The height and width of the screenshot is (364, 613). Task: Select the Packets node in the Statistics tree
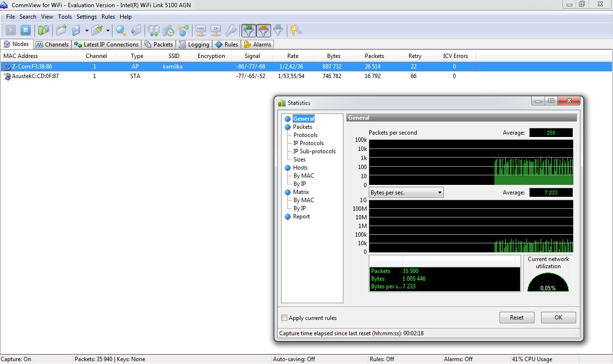303,127
